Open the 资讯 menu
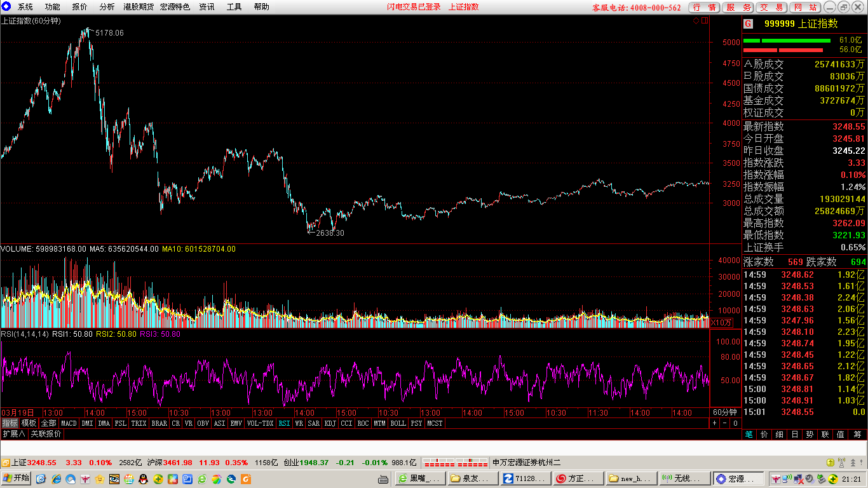The height and width of the screenshot is (488, 868). tap(207, 7)
